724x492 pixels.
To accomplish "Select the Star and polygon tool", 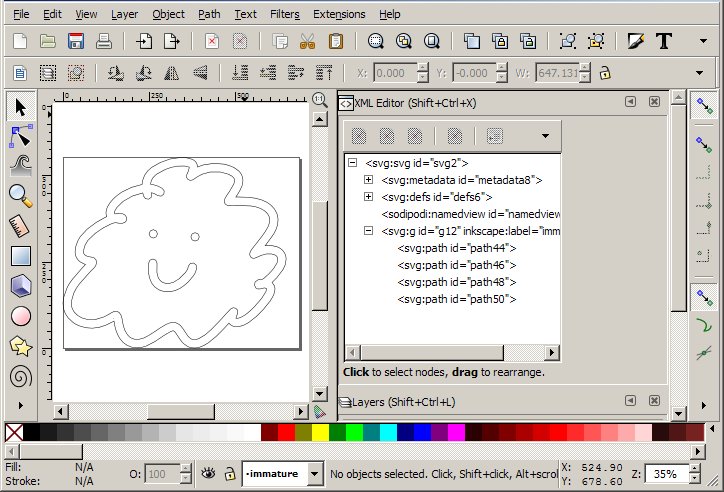I will pos(20,346).
